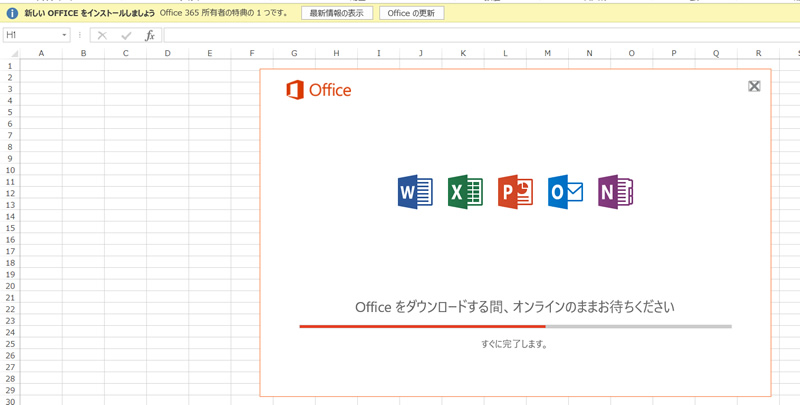
Task: Click the download progress bar
Action: [x=515, y=326]
